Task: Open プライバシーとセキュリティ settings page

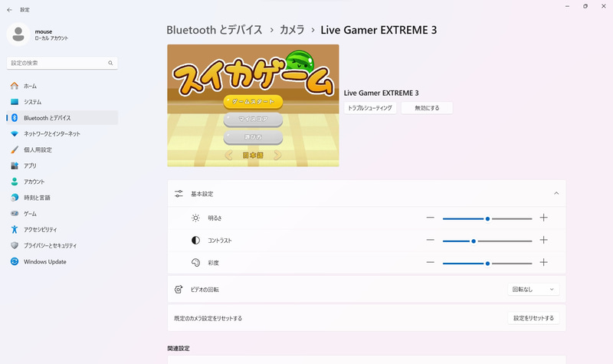Action: 62,245
